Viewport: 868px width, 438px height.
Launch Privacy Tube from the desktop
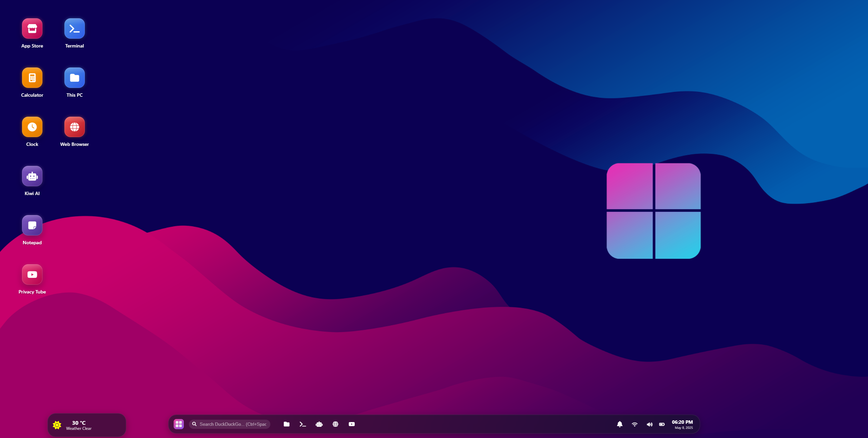[32, 275]
